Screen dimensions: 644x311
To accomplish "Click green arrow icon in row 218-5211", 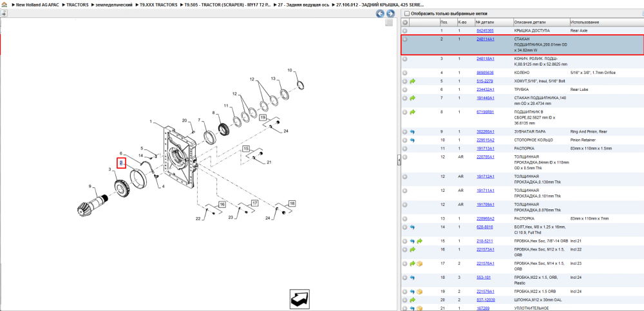I will click(419, 241).
